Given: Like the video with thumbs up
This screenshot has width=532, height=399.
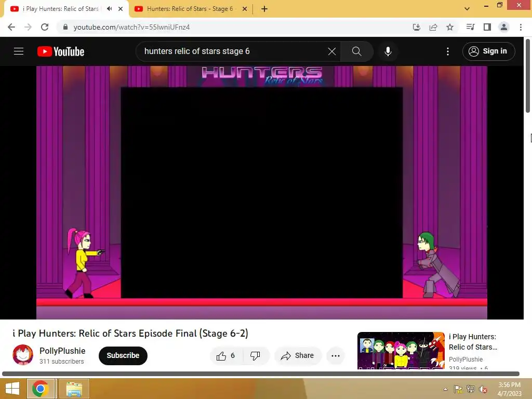Looking at the screenshot, I should click(x=226, y=355).
